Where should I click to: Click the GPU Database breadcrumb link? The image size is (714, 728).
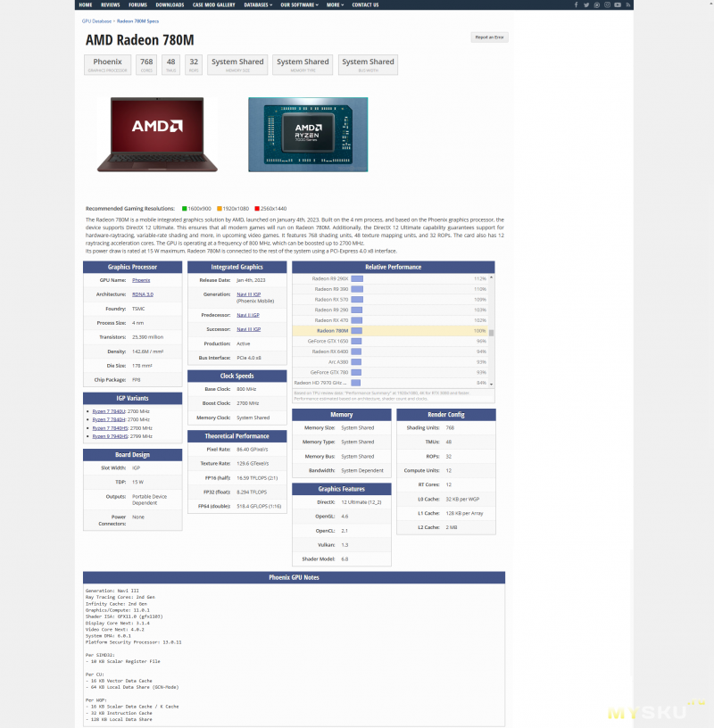coord(96,21)
